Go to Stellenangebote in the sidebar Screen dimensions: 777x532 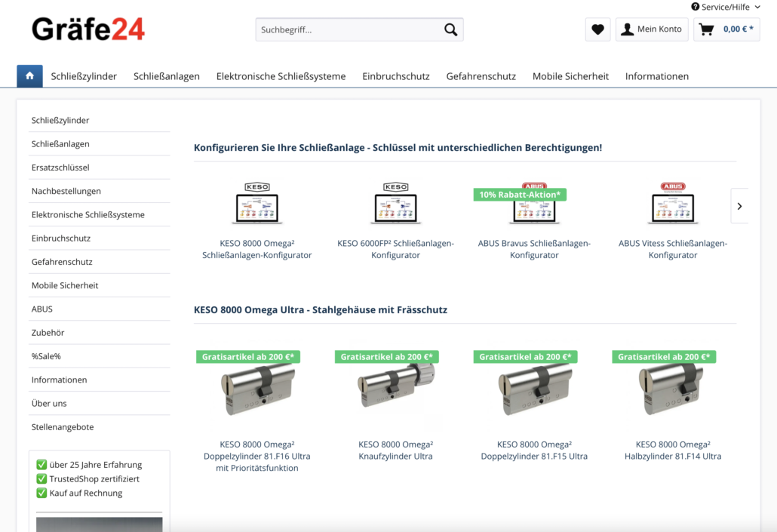point(63,427)
